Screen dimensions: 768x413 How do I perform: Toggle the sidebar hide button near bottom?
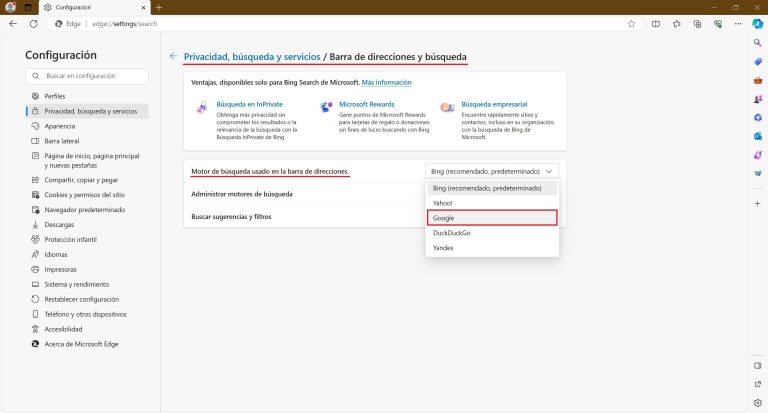tap(758, 365)
